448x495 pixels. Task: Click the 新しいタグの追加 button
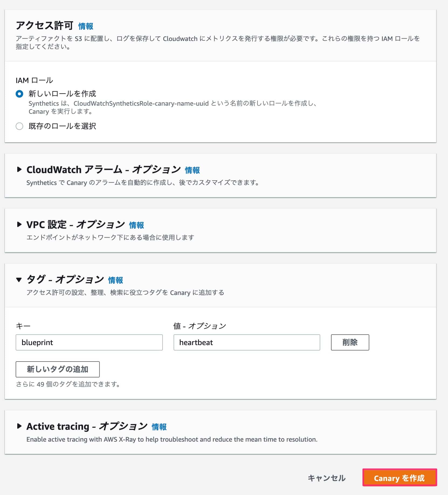tap(58, 369)
